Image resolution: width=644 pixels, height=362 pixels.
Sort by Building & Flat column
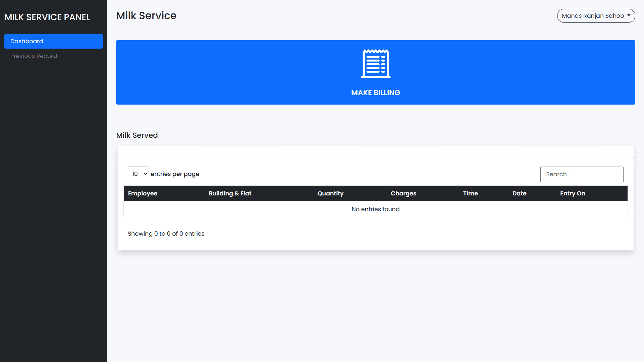pos(230,193)
